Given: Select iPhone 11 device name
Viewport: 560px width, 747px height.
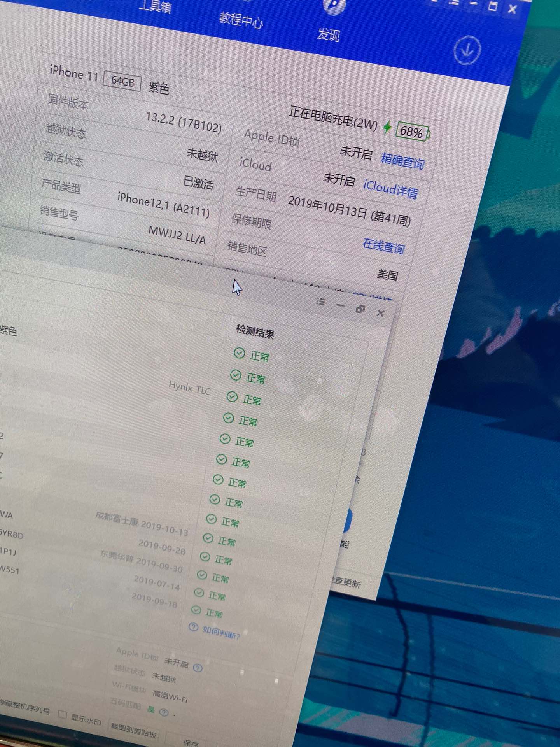Looking at the screenshot, I should 74,73.
